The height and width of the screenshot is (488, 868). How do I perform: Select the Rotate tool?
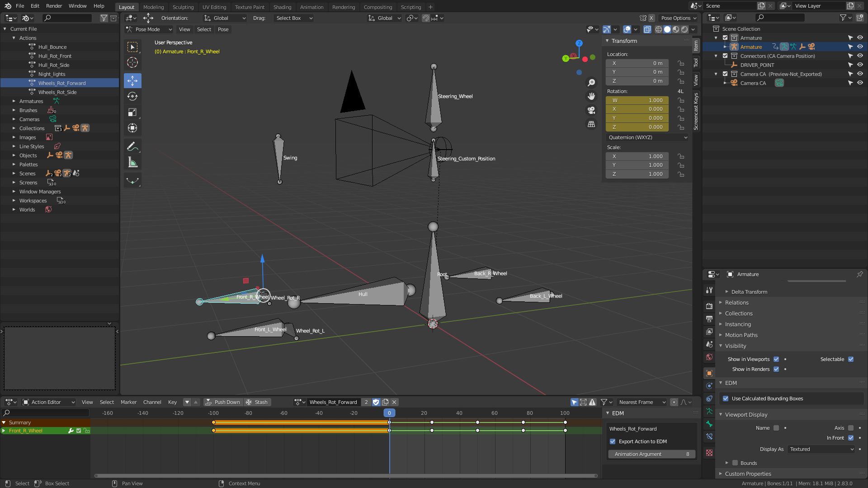point(132,96)
